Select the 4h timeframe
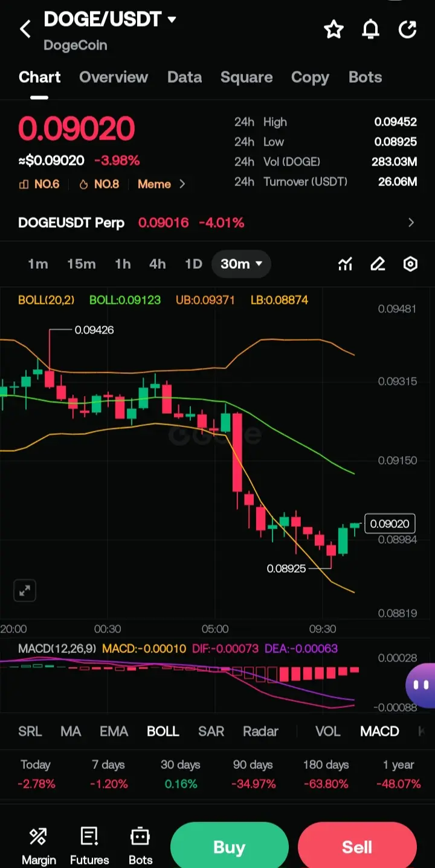 (x=158, y=264)
